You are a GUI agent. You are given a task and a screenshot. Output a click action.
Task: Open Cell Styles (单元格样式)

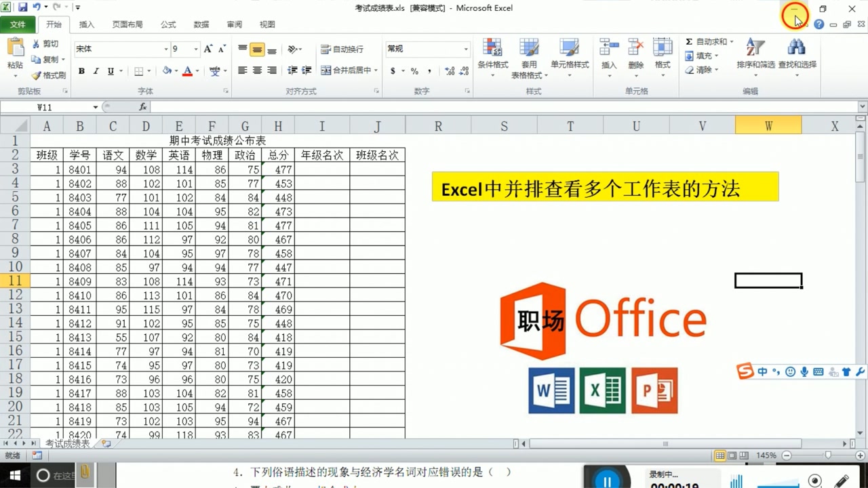(x=570, y=58)
